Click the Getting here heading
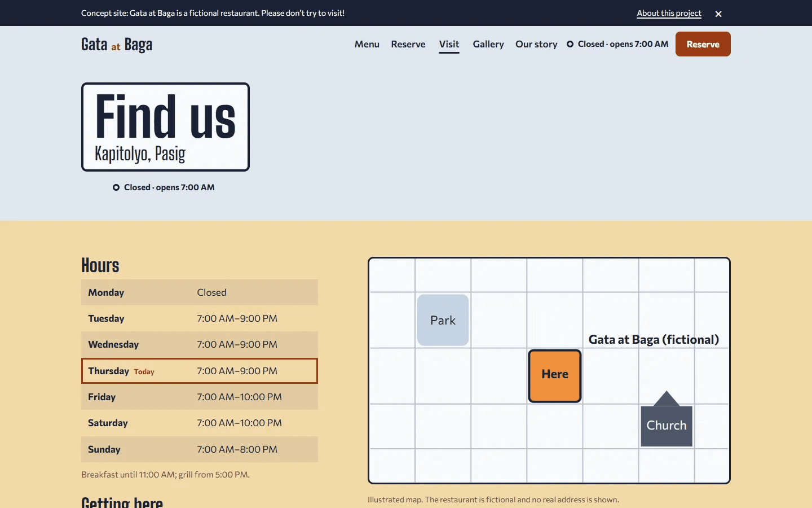 click(122, 502)
